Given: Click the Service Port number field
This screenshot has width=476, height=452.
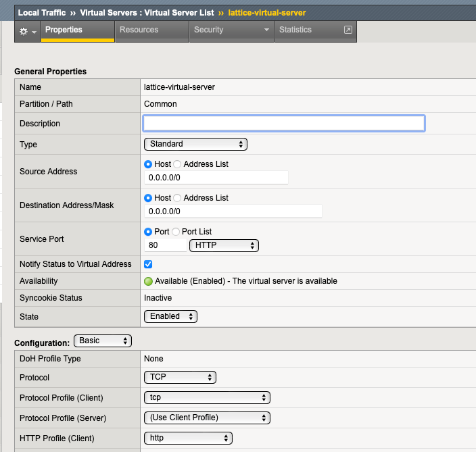Looking at the screenshot, I should [166, 245].
